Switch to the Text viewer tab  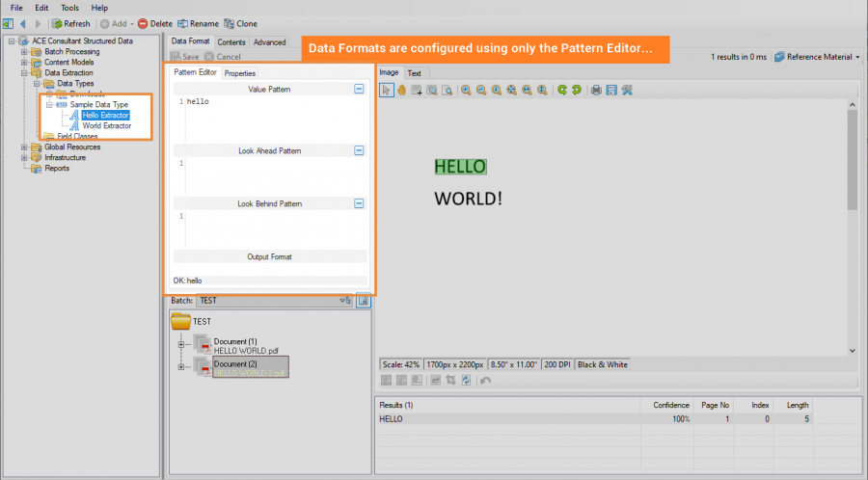coord(414,73)
